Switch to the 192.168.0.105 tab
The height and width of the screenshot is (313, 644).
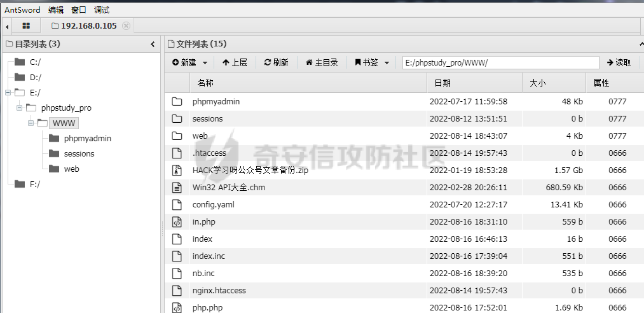point(88,26)
